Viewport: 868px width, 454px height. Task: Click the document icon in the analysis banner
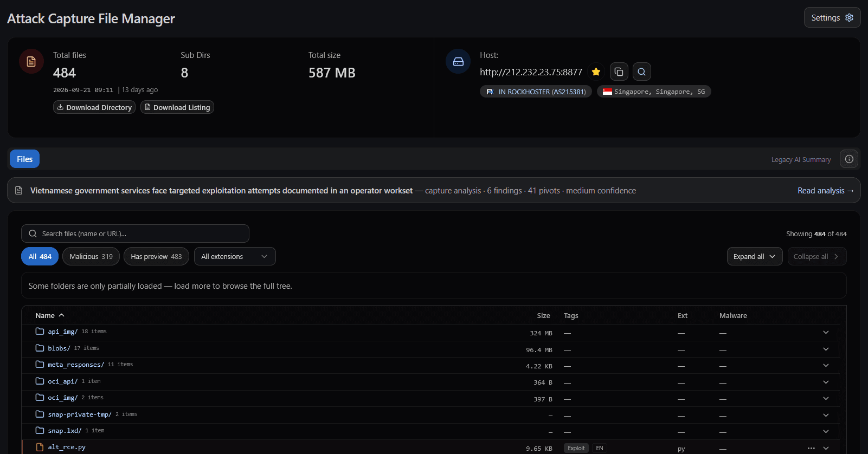[x=19, y=191]
